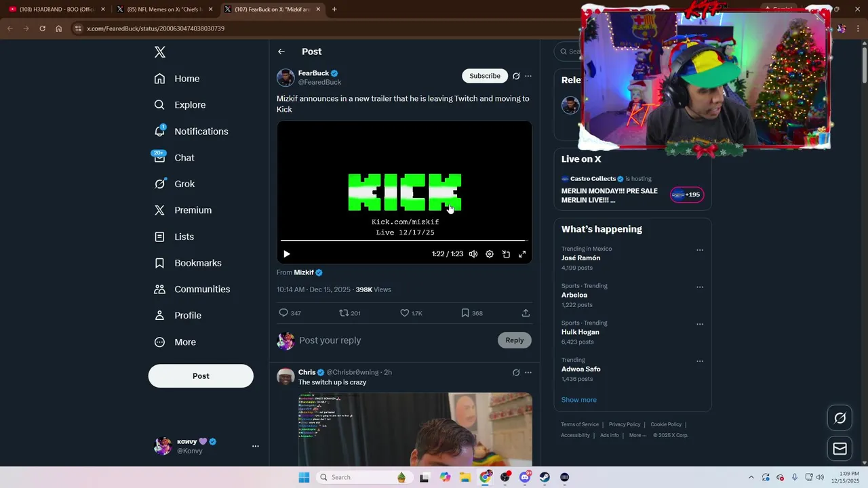Expand footer More links
Screen dimensions: 868x488
pos(637,435)
